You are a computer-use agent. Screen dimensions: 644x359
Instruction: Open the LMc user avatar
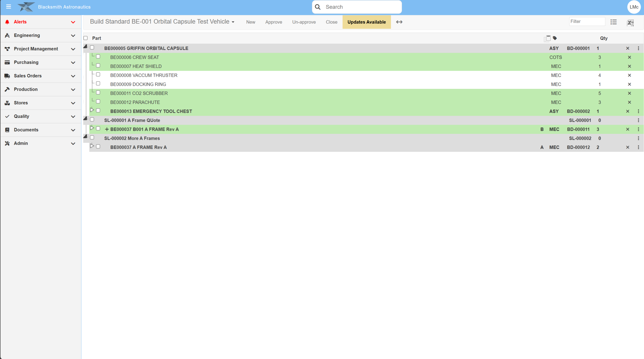tap(634, 7)
